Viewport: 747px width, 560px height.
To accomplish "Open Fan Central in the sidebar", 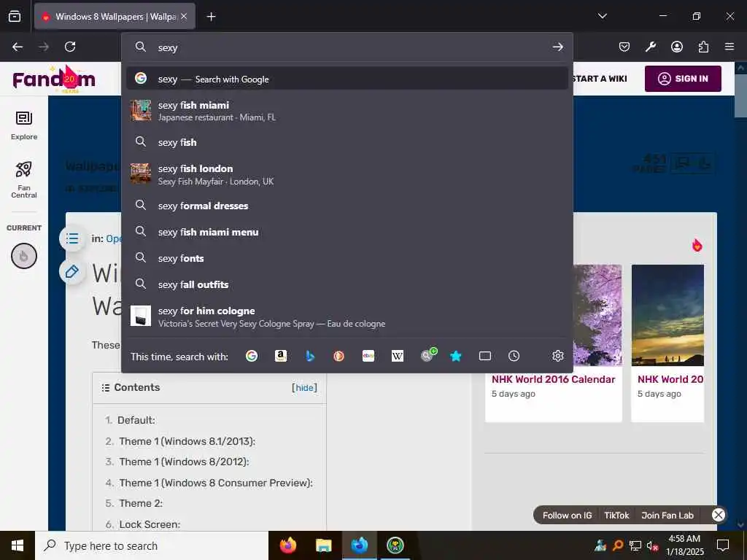I will coord(24,179).
